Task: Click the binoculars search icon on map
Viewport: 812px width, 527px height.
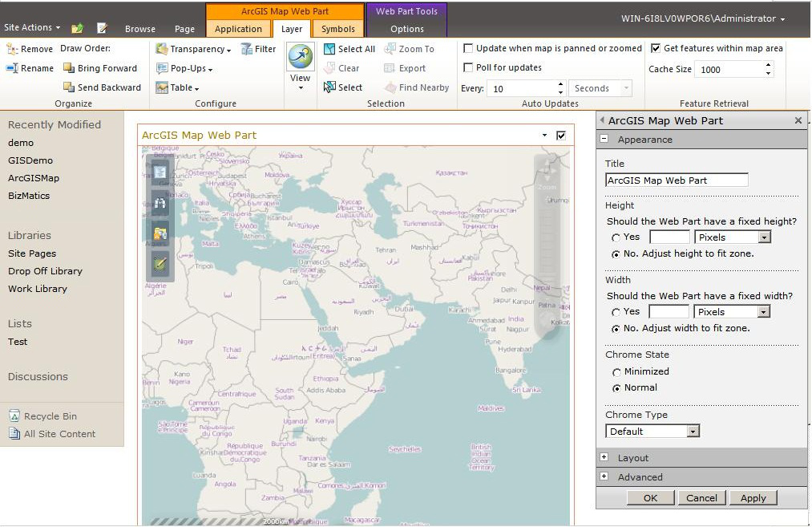Action: (x=160, y=203)
